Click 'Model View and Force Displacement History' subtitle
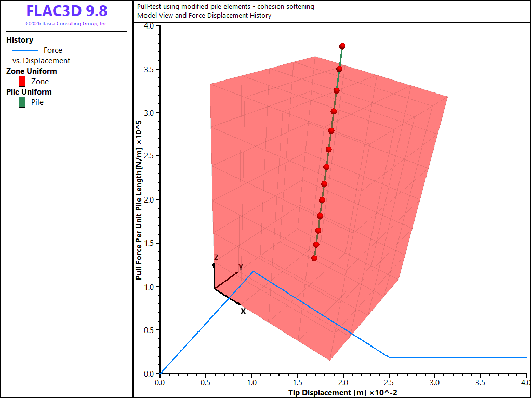532x399 pixels. point(204,15)
